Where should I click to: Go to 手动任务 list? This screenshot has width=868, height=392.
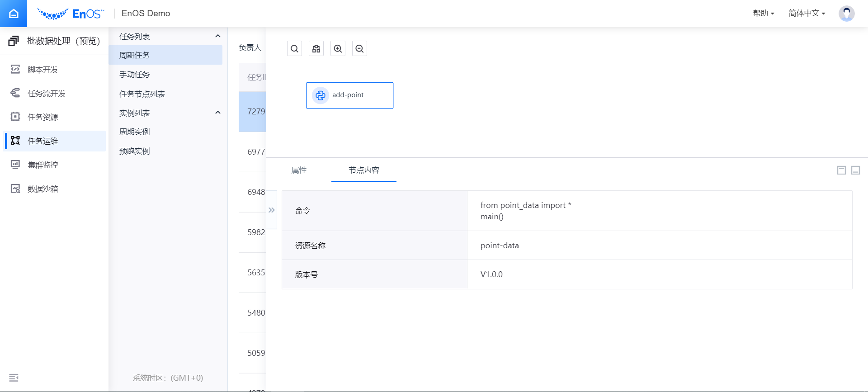(135, 75)
